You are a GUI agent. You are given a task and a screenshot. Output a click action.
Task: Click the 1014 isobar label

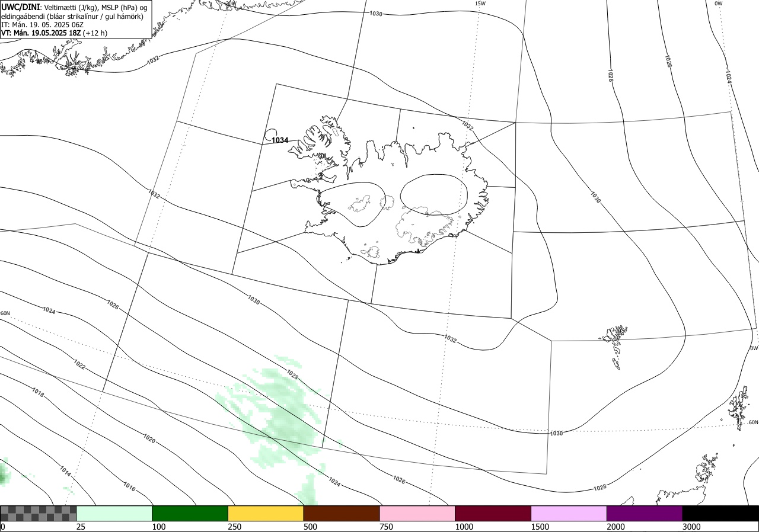click(65, 472)
